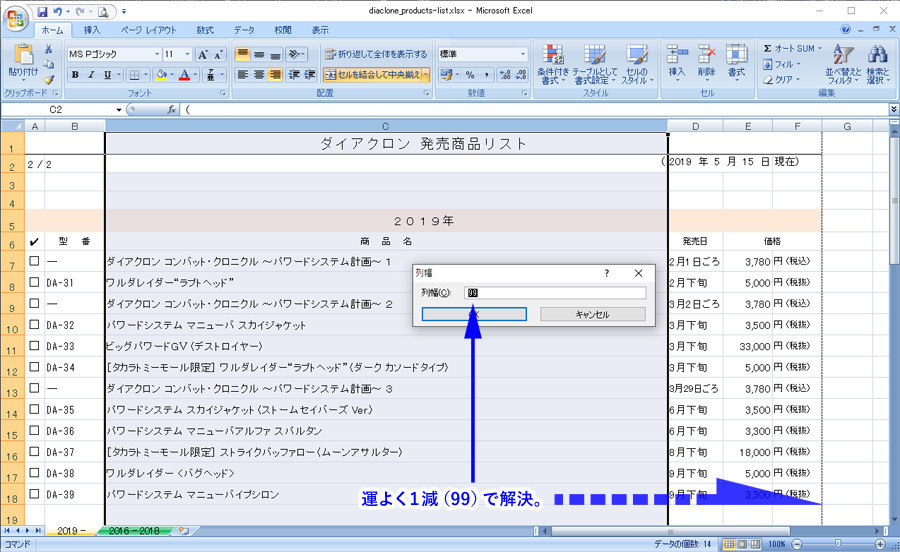Apply italic formatting

coord(91,75)
